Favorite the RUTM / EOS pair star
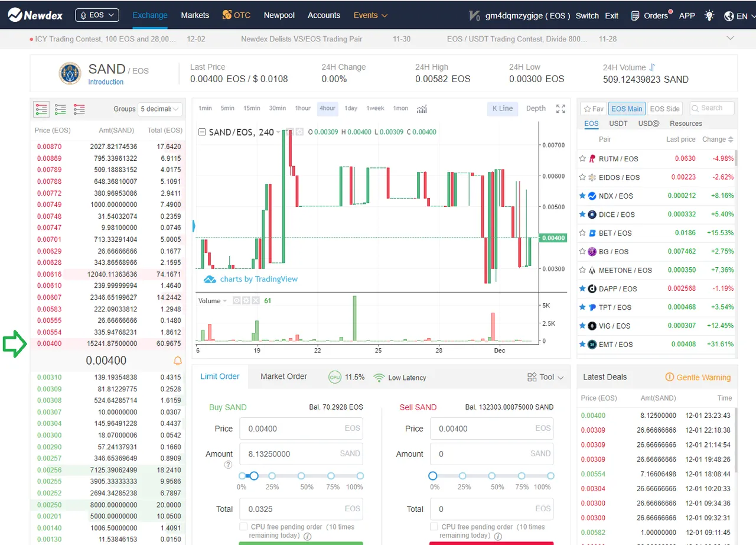 pyautogui.click(x=582, y=158)
